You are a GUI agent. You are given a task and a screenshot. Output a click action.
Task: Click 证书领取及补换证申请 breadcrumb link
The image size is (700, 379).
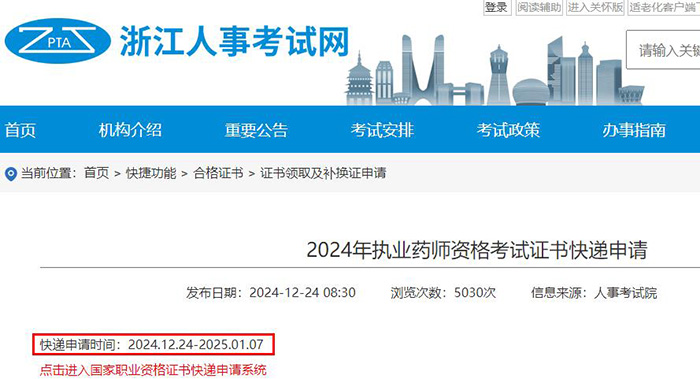(x=323, y=173)
